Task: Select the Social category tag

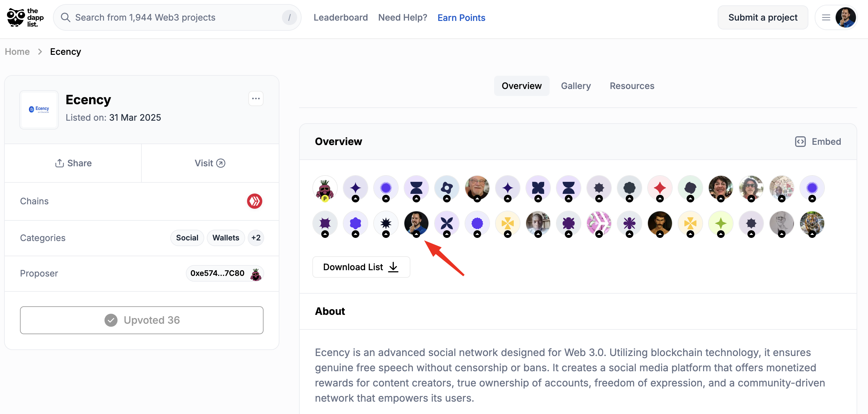Action: [x=187, y=238]
